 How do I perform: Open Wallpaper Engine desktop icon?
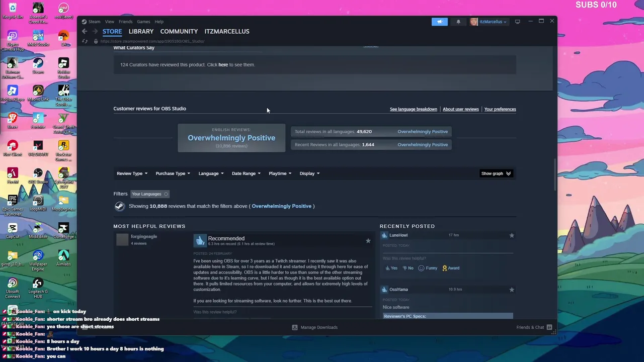(38, 260)
